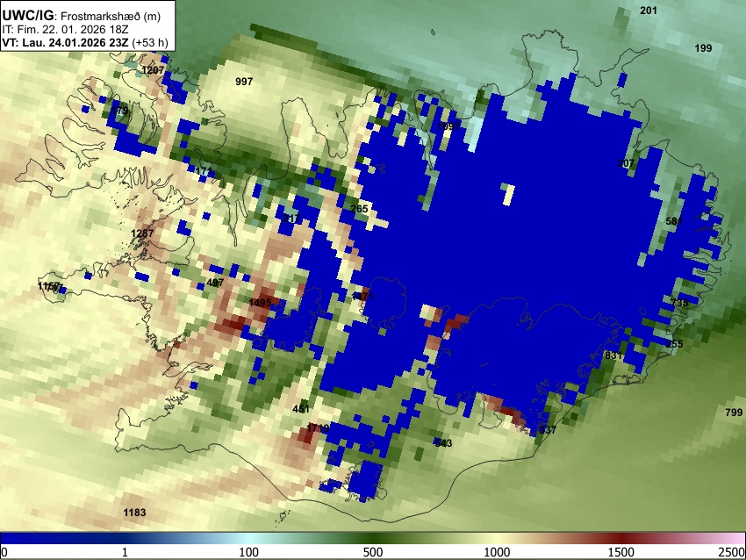Viewport: 746px width, 560px height.
Task: Click the map value 831
Action: click(613, 355)
